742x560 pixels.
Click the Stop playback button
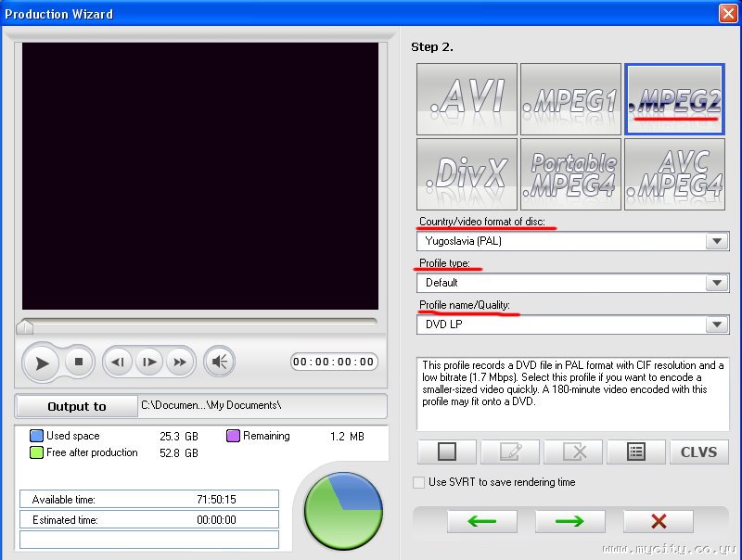coord(79,362)
